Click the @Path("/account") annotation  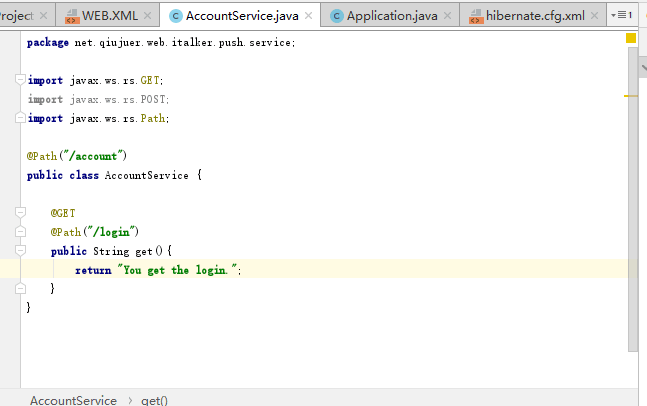point(77,156)
